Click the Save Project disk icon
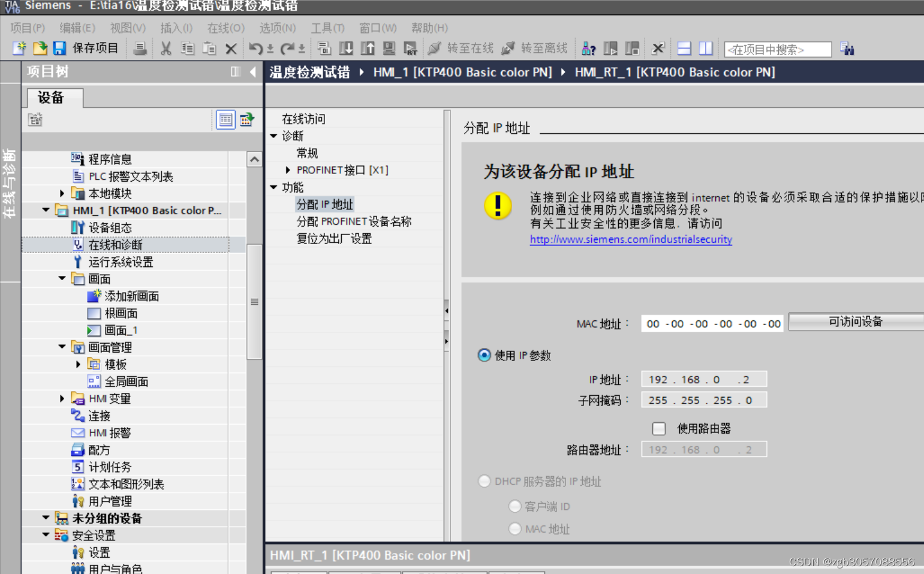This screenshot has width=924, height=574. (x=59, y=48)
